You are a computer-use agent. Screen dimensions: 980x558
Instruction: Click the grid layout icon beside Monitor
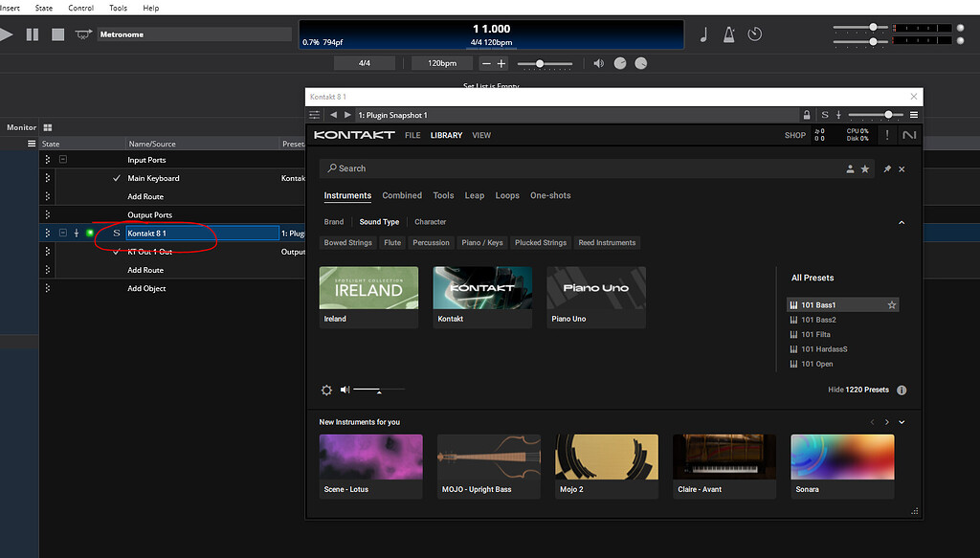[x=48, y=127]
